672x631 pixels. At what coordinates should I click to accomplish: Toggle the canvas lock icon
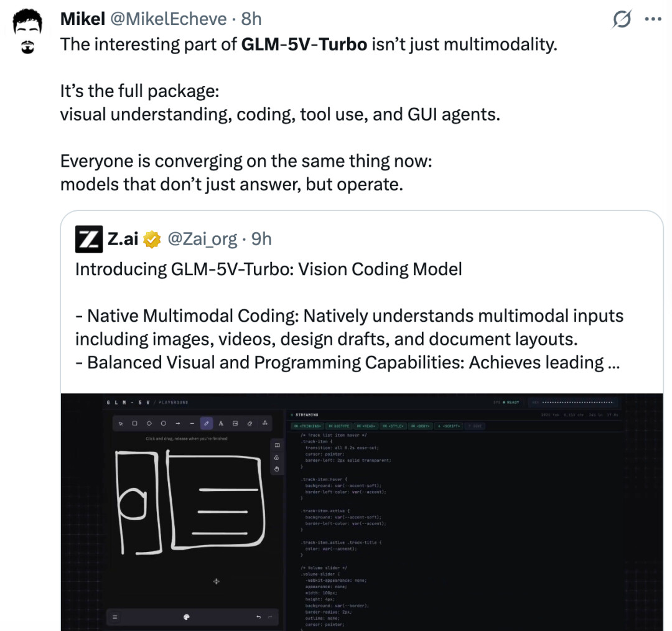tap(277, 457)
